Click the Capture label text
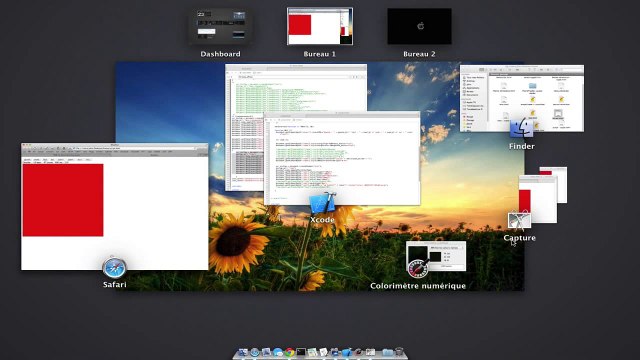The height and width of the screenshot is (360, 640). tap(519, 238)
